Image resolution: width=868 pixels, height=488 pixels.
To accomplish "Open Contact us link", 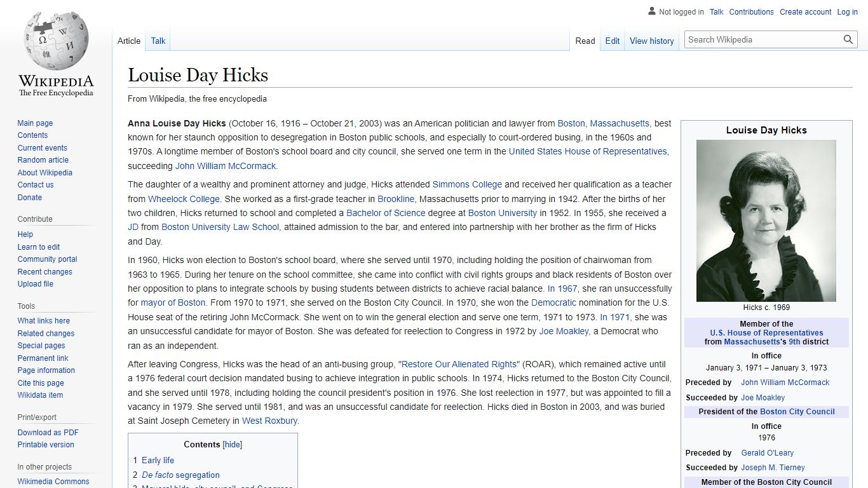I will click(36, 185).
